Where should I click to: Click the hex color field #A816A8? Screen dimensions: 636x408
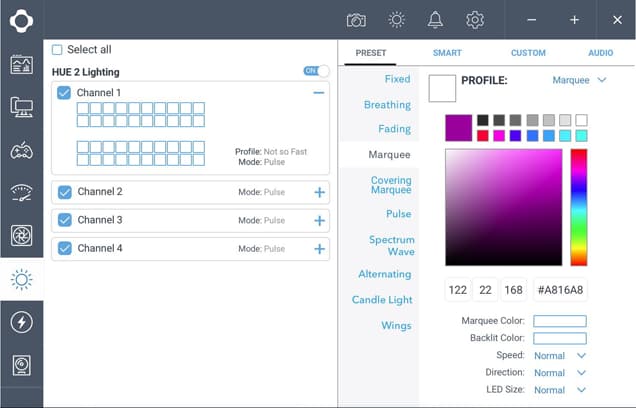(560, 290)
